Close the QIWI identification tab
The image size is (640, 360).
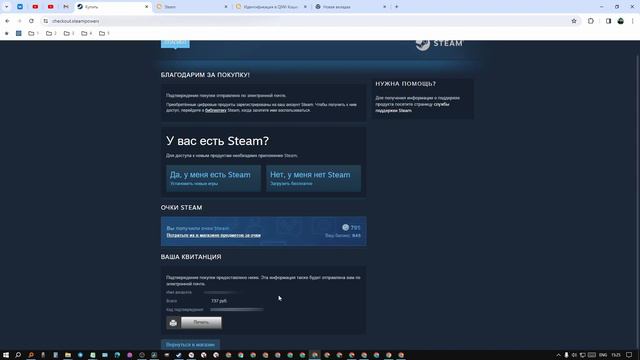coord(305,7)
